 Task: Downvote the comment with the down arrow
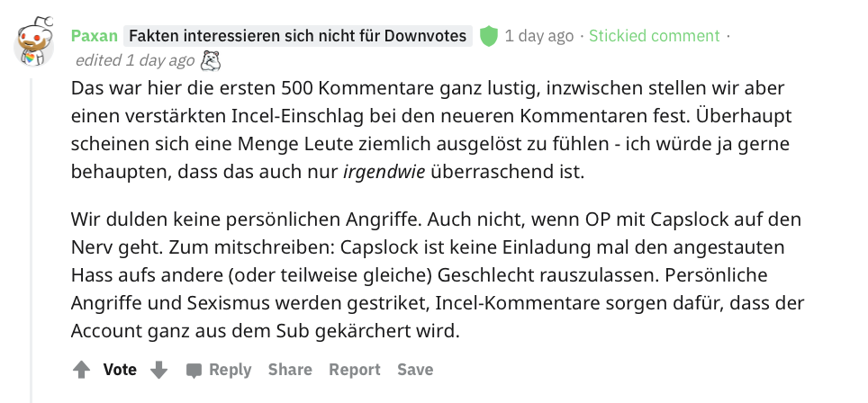pyautogui.click(x=158, y=370)
